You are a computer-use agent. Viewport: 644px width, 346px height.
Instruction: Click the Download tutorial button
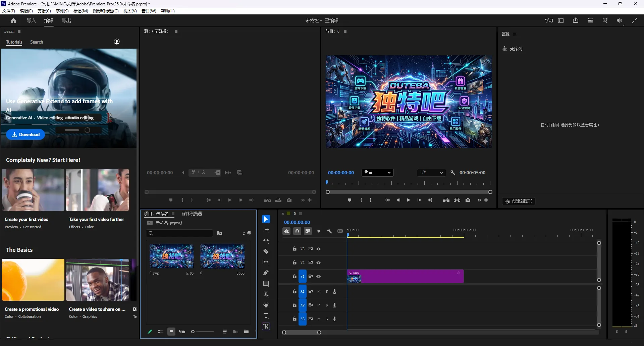click(x=25, y=134)
